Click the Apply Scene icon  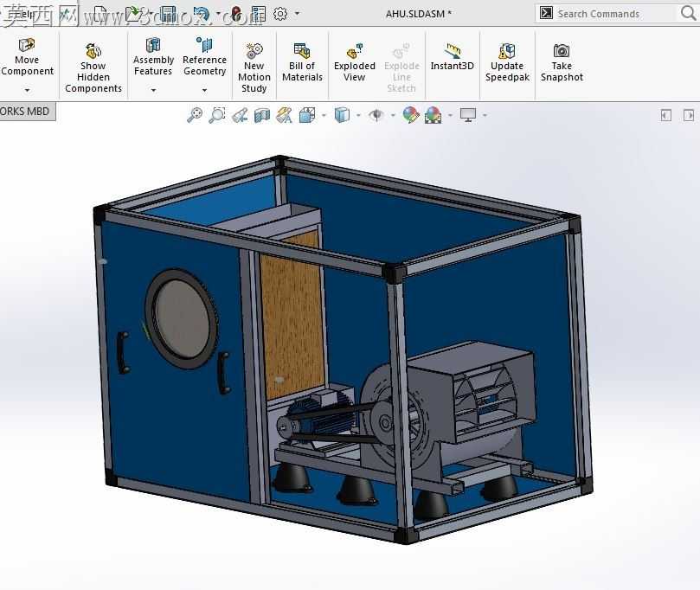pyautogui.click(x=433, y=115)
